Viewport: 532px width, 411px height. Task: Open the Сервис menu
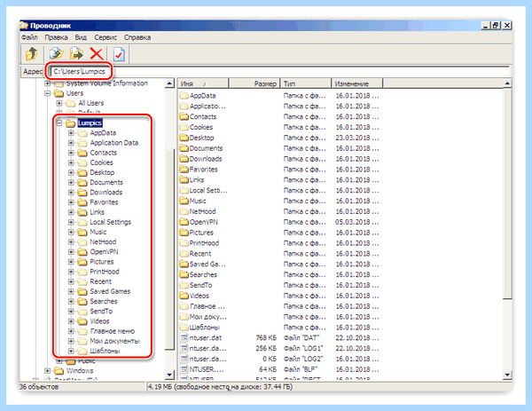[x=106, y=37]
